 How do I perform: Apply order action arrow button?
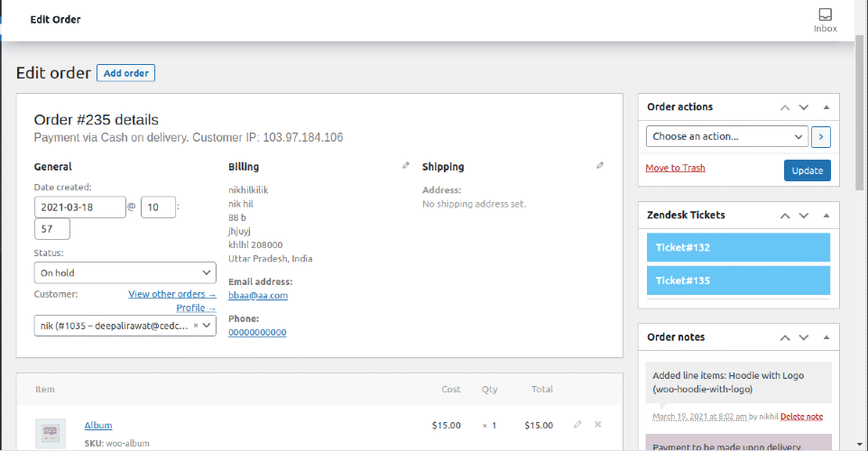tap(821, 137)
